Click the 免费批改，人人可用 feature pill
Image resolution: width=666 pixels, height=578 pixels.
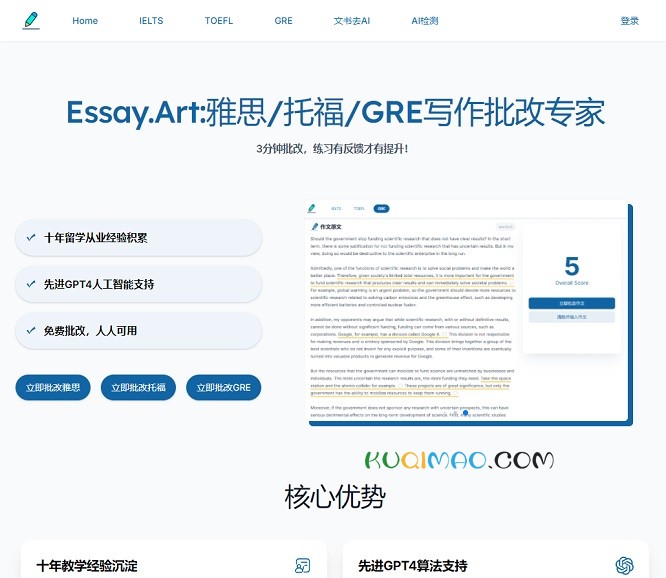[x=138, y=331]
